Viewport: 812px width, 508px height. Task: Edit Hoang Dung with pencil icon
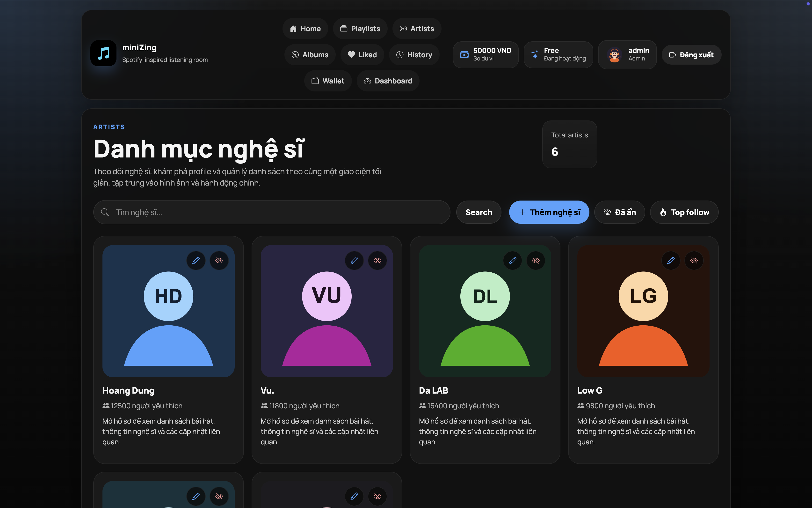tap(196, 260)
